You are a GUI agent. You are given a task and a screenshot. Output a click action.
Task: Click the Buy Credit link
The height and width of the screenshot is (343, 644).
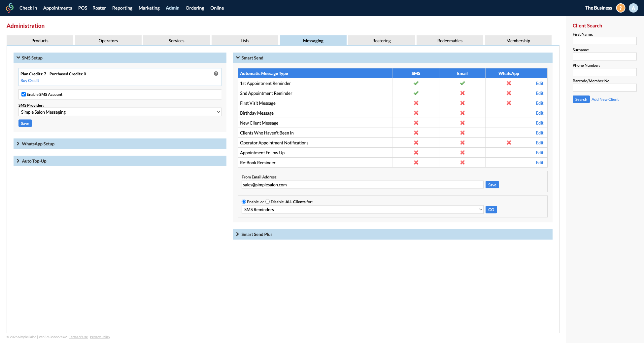click(x=29, y=80)
